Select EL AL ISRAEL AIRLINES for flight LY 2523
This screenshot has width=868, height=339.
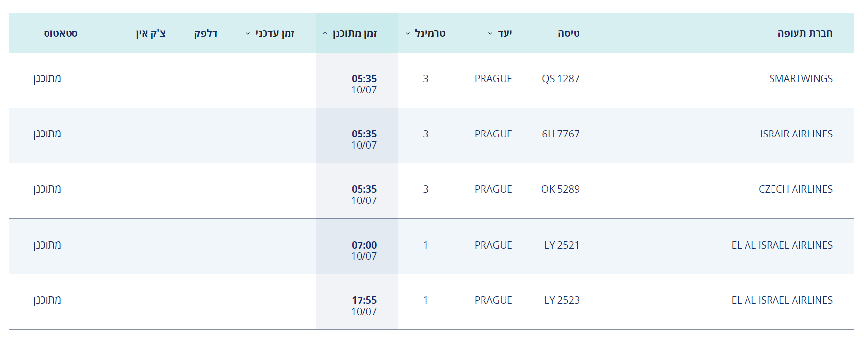[x=782, y=300]
